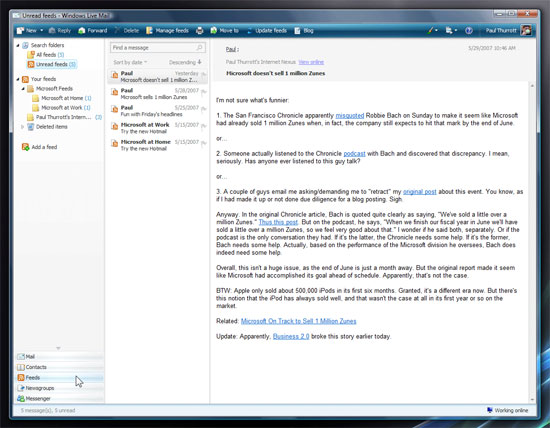Click the feed icon beside Microsoft at Work message

tap(114, 126)
